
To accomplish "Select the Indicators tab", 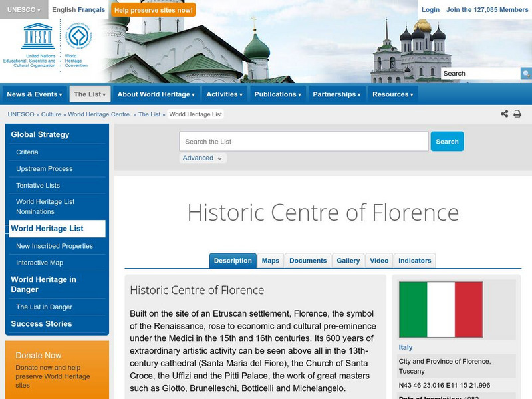I will pyautogui.click(x=414, y=261).
